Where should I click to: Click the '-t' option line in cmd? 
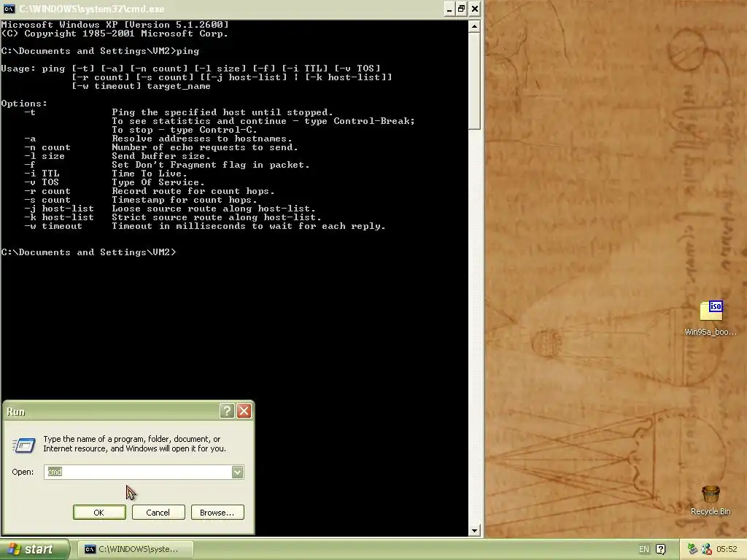[179, 112]
